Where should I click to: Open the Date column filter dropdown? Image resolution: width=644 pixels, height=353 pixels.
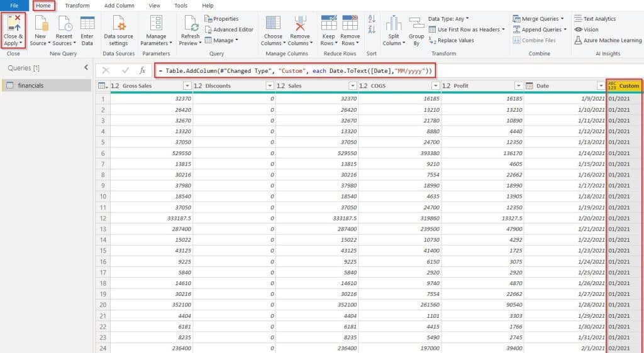coord(601,85)
